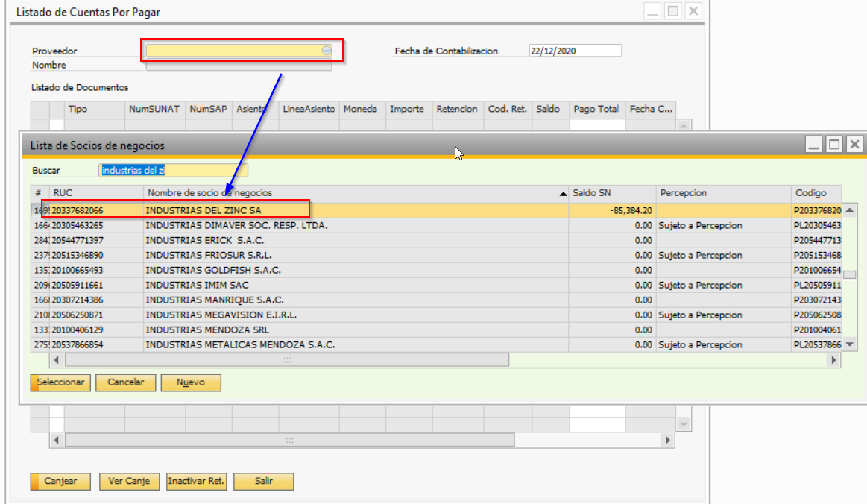
Task: Maximize the Listado de Cuentas Por Pagar window
Action: [x=673, y=11]
